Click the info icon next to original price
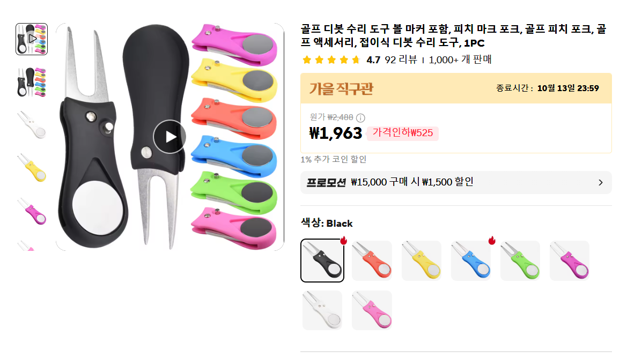 [x=360, y=118]
